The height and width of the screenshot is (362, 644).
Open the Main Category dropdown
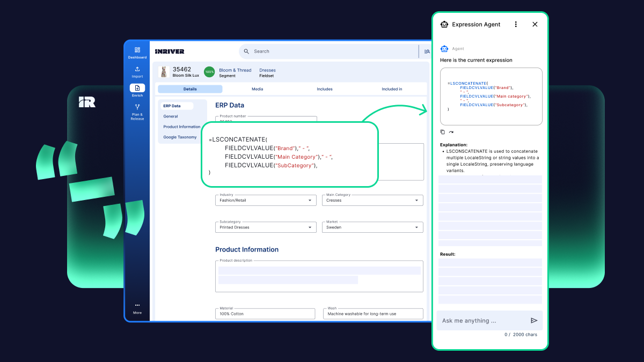point(416,201)
